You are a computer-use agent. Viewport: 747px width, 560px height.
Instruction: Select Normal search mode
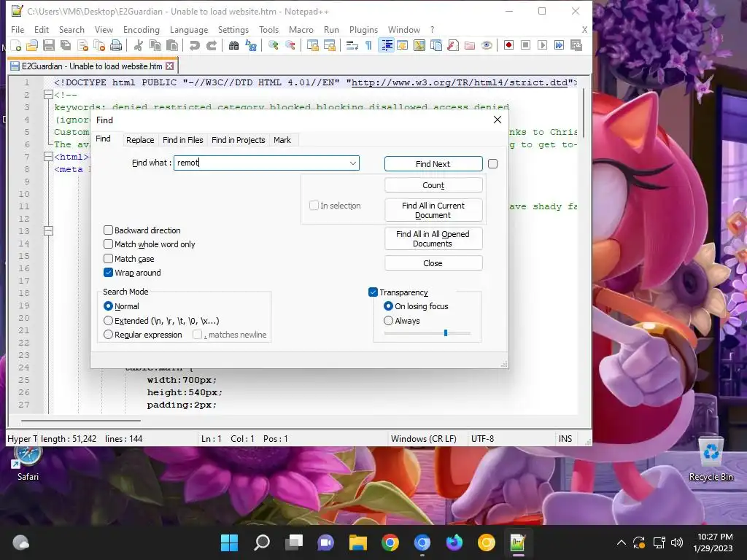pyautogui.click(x=108, y=306)
